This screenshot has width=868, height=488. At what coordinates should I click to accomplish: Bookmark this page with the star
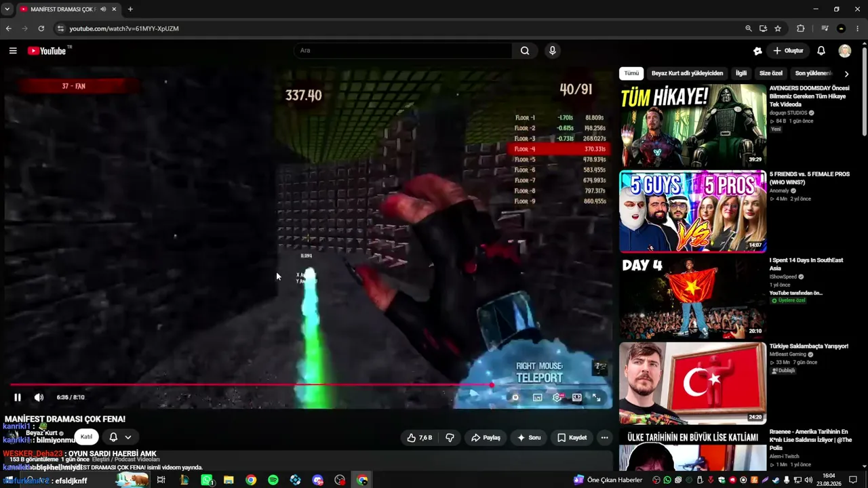coord(778,28)
